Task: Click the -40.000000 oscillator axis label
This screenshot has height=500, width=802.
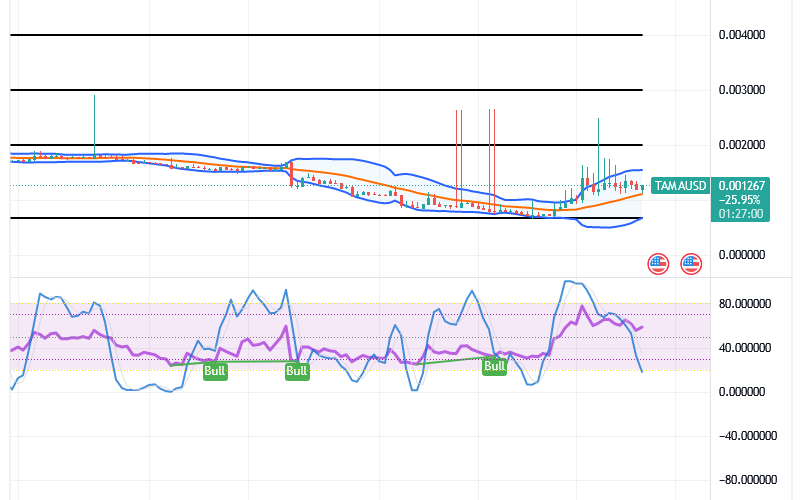Action: (747, 436)
